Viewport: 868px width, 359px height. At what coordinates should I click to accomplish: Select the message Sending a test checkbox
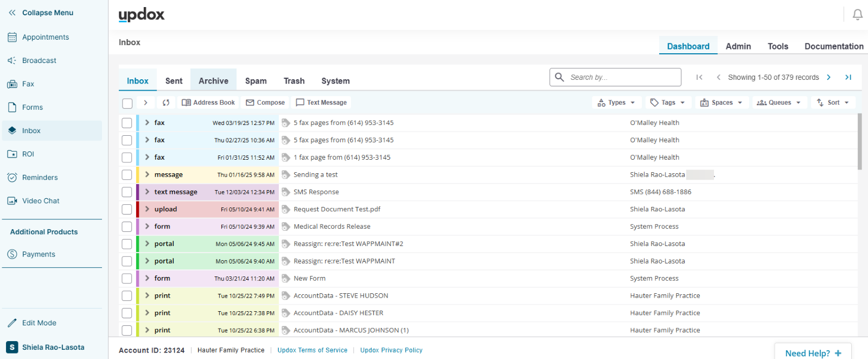[127, 175]
